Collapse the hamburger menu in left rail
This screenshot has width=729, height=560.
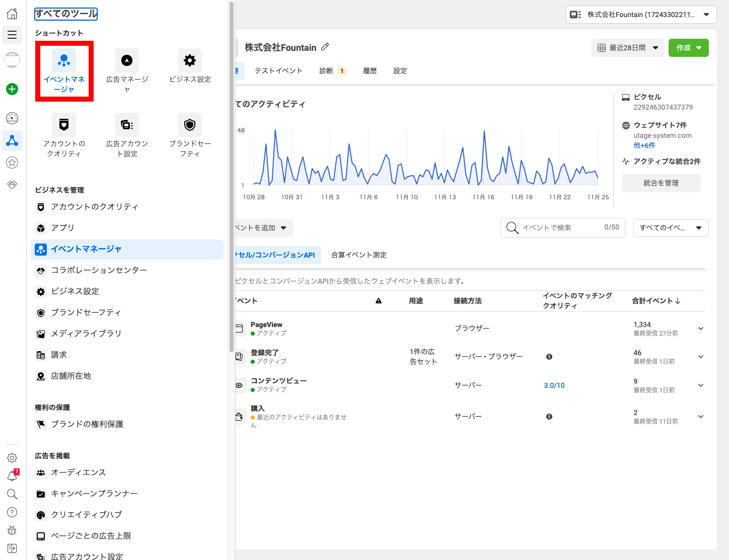[12, 35]
